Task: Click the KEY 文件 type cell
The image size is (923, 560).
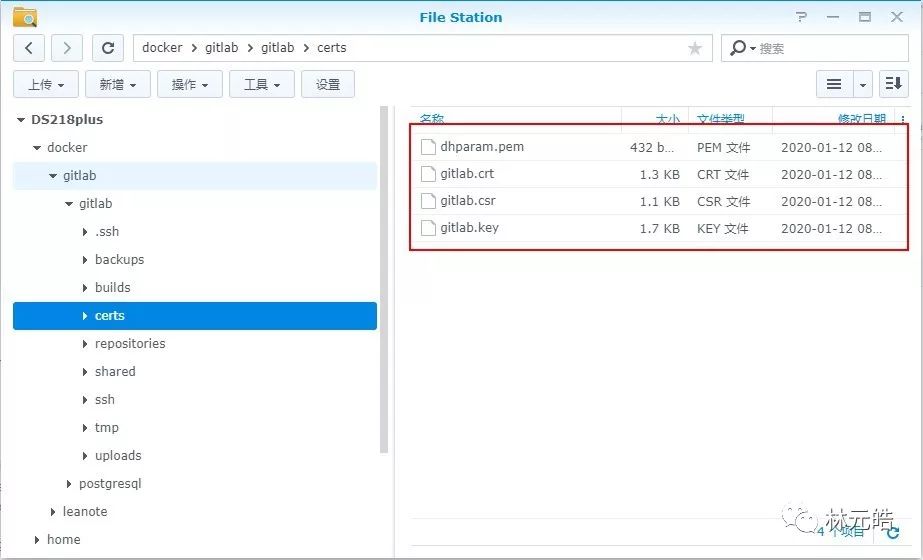Action: tap(723, 228)
